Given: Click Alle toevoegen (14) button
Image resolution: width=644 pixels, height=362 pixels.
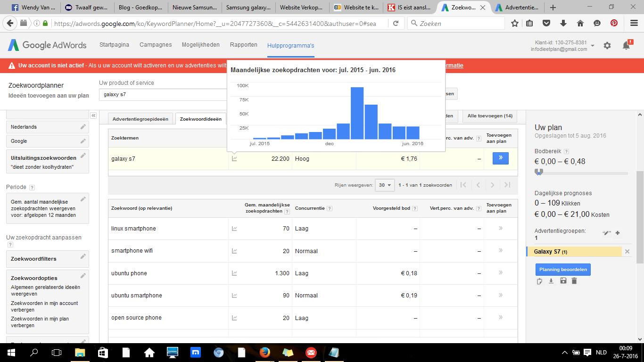Looking at the screenshot, I should tap(490, 116).
